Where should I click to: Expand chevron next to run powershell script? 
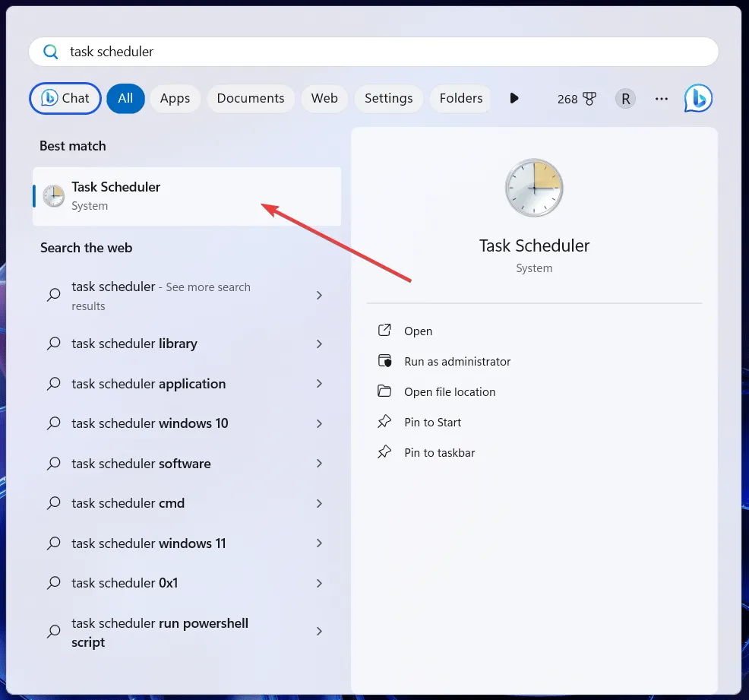click(319, 632)
